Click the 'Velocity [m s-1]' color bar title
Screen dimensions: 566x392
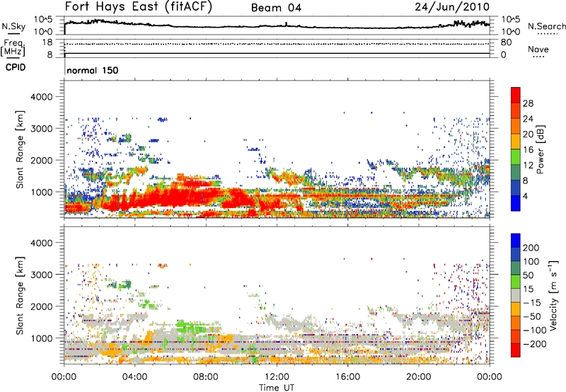point(554,295)
